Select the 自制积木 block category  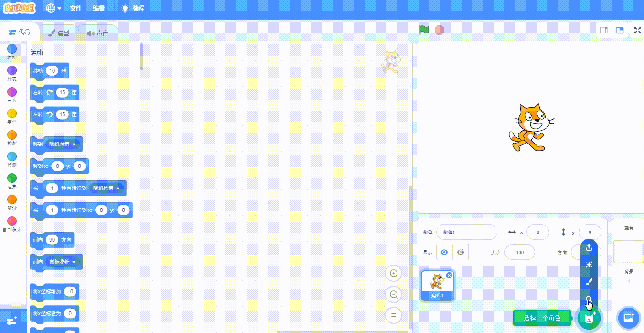12,224
